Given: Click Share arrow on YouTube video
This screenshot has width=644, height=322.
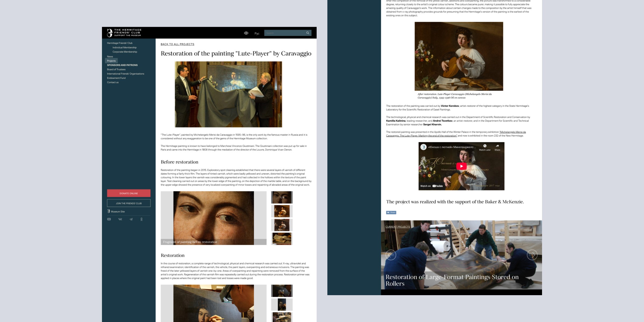Looking at the screenshot, I should tap(497, 146).
